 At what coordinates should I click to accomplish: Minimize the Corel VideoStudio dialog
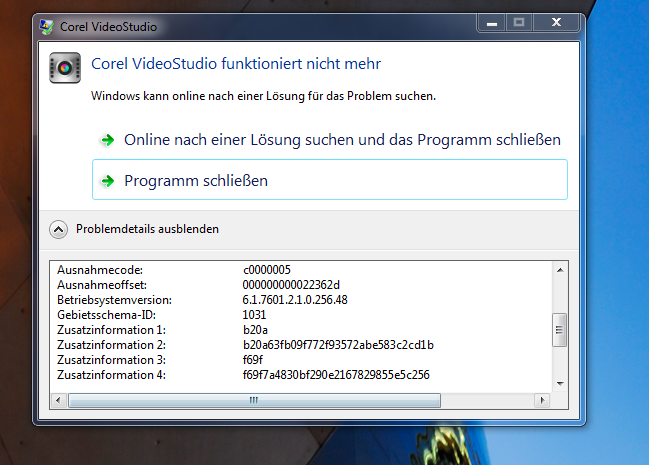tap(491, 23)
